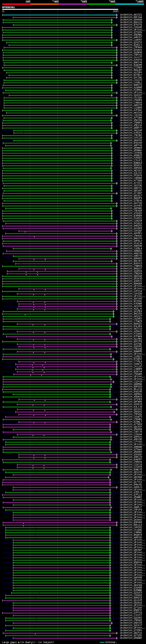Click the UniRef100_C5PC43 entry
Viewport: 146px width, 644px height.
point(131,55)
